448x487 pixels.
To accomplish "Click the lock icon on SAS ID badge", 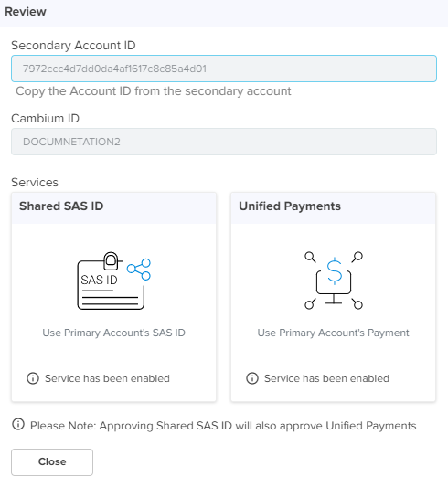I will pos(111,261).
